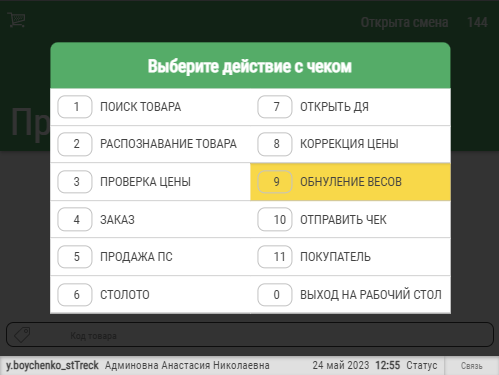The height and width of the screenshot is (375, 499).
Task: Choose ВЫХОД НА РАБОЧИЙ СТОЛ
Action: (350, 295)
